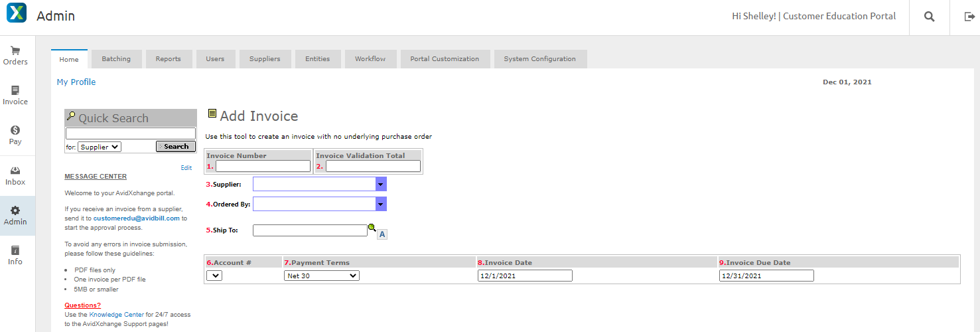Open the System Configuration tab
The image size is (980, 332).
point(539,59)
